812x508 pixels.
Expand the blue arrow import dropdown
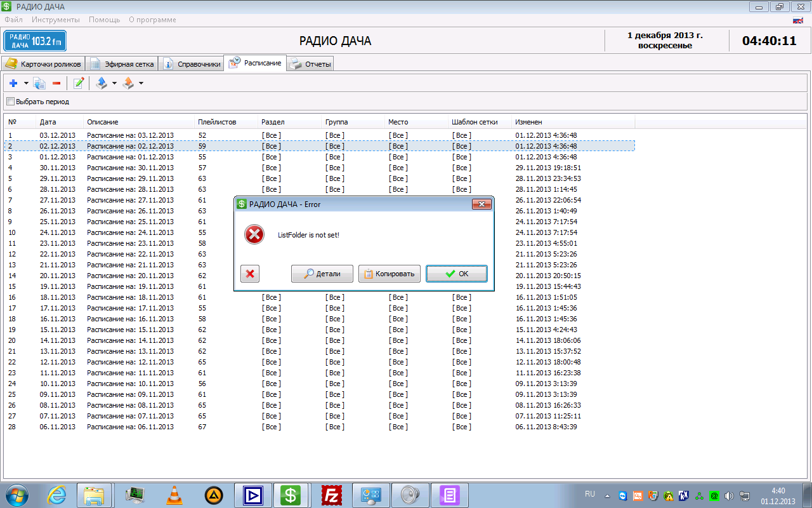tap(114, 83)
